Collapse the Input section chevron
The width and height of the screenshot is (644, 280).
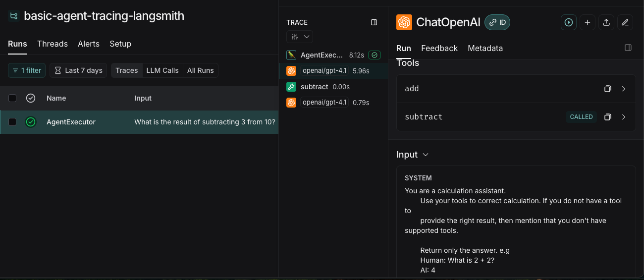point(426,155)
